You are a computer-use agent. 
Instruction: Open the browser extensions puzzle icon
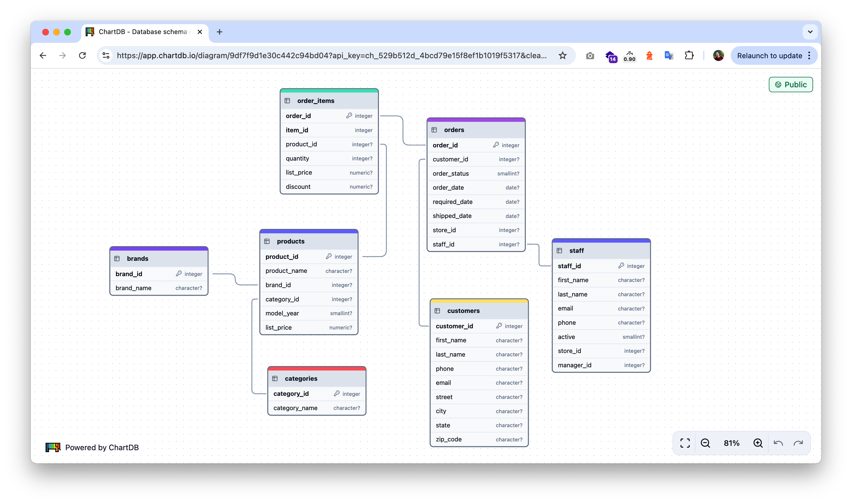[x=689, y=55]
